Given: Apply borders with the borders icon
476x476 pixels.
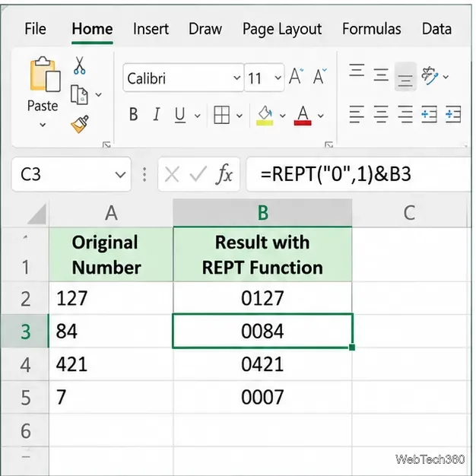Looking at the screenshot, I should click(x=221, y=115).
